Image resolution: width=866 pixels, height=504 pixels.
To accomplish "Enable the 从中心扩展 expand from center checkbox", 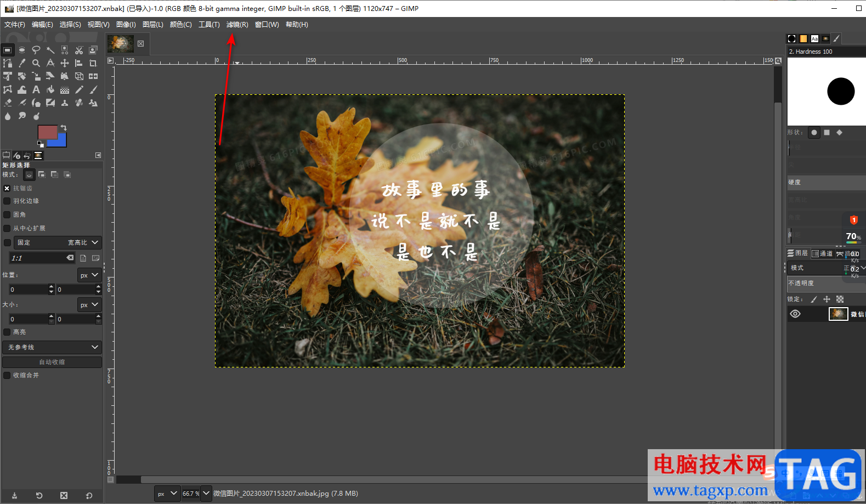I will click(7, 228).
